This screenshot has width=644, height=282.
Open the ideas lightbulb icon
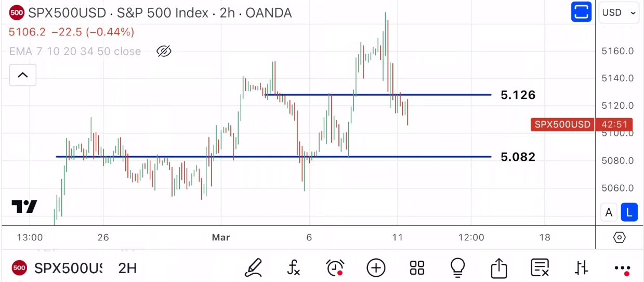point(457,267)
